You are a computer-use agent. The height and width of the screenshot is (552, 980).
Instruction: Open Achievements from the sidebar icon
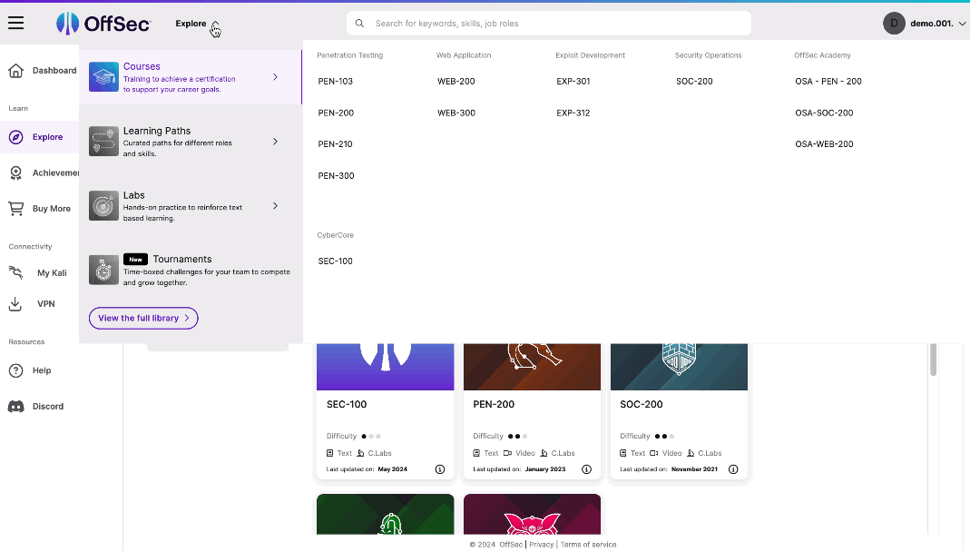[16, 172]
